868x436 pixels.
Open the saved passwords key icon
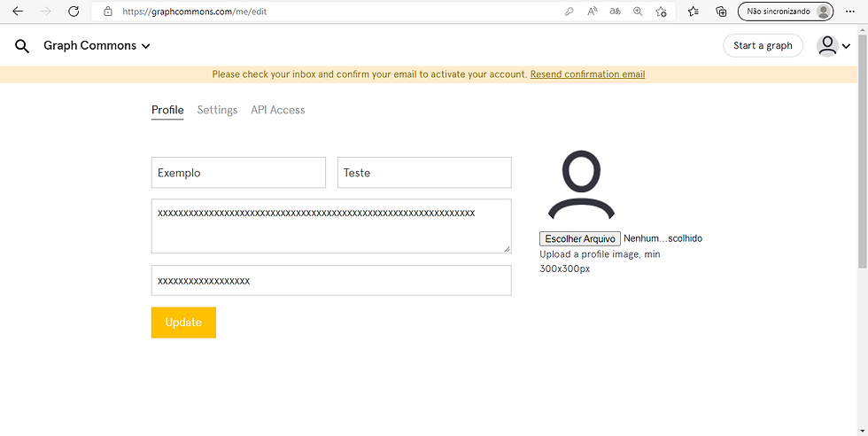click(569, 12)
